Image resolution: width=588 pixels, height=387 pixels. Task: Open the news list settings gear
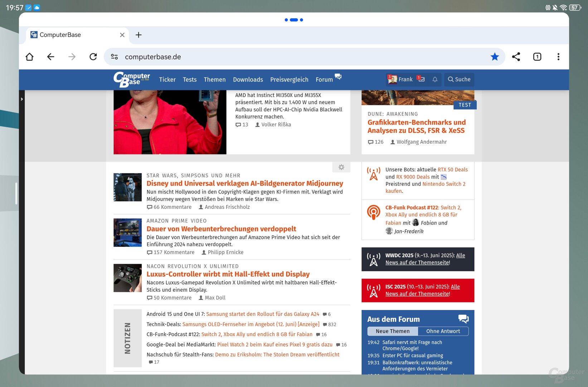[341, 167]
